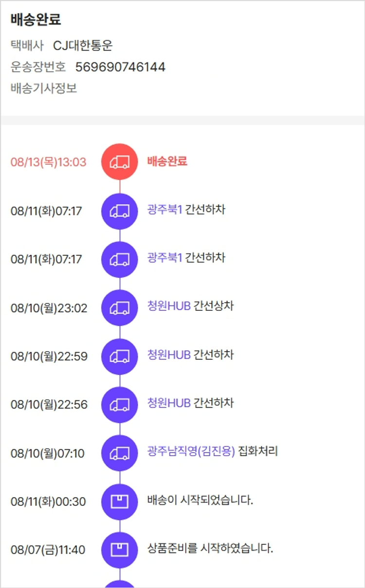The width and height of the screenshot is (365, 588).
Task: Click the red 배송완료 truck icon
Action: [x=120, y=162]
